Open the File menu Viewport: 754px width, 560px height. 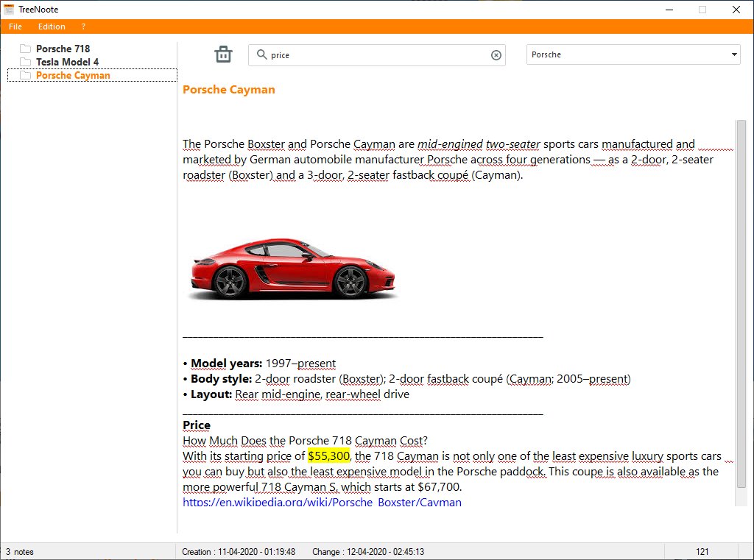coord(15,26)
